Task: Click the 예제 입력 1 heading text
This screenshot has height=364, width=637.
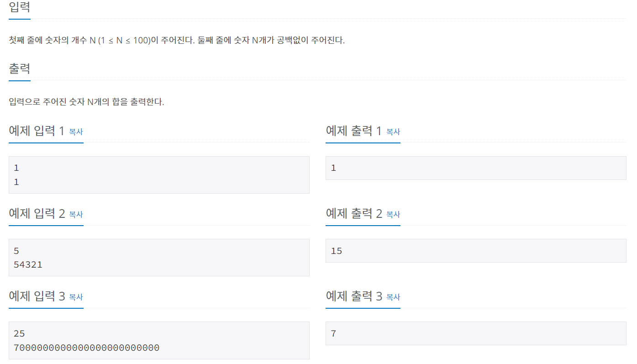Action: 37,131
